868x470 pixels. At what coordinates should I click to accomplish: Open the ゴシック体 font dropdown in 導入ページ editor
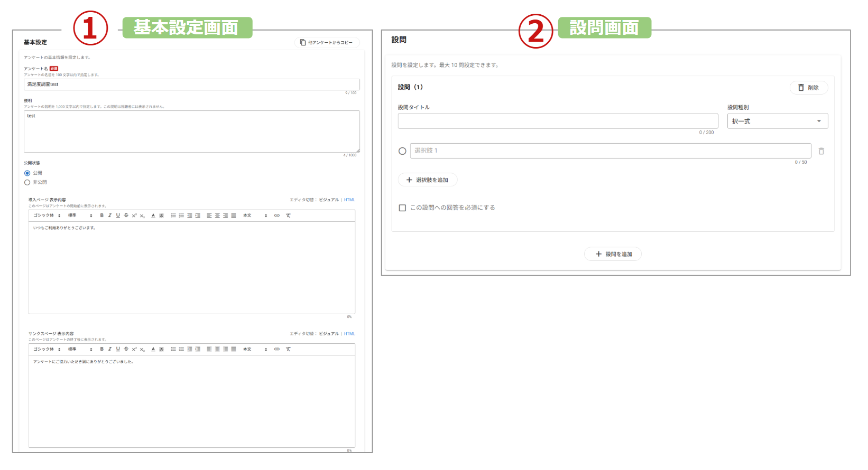[x=47, y=215]
